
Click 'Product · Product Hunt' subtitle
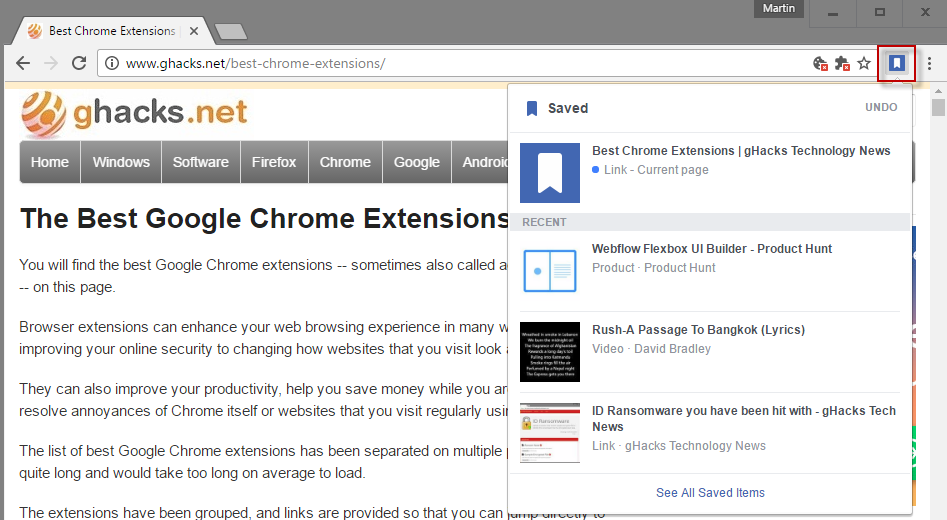[x=653, y=268]
